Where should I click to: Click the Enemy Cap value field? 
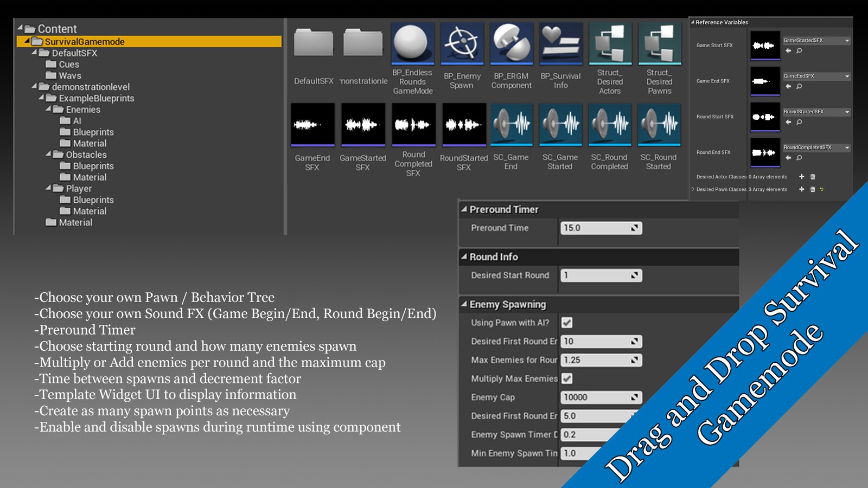point(601,397)
